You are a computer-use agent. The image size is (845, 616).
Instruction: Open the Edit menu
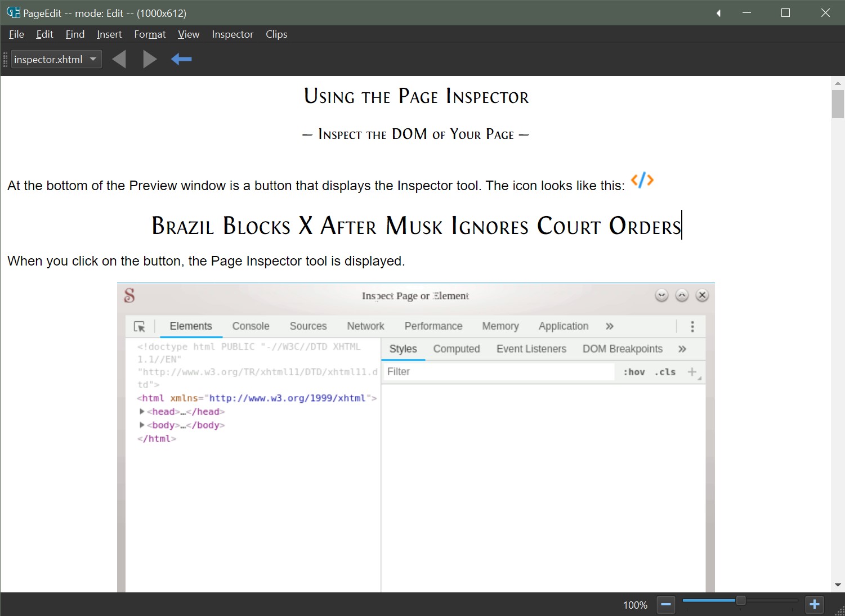tap(44, 34)
